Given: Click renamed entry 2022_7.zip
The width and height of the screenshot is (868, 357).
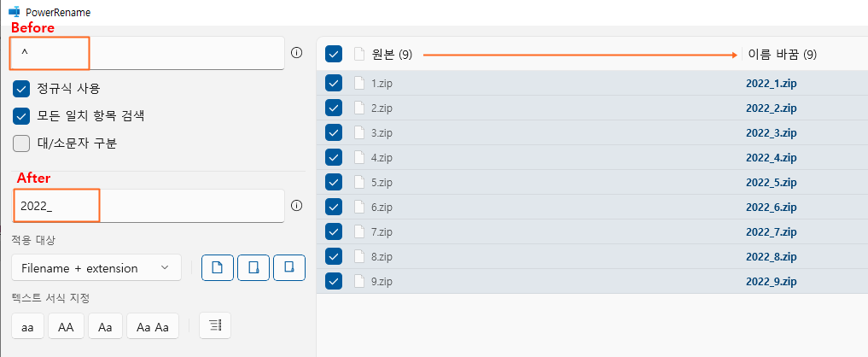Looking at the screenshot, I should click(771, 231).
